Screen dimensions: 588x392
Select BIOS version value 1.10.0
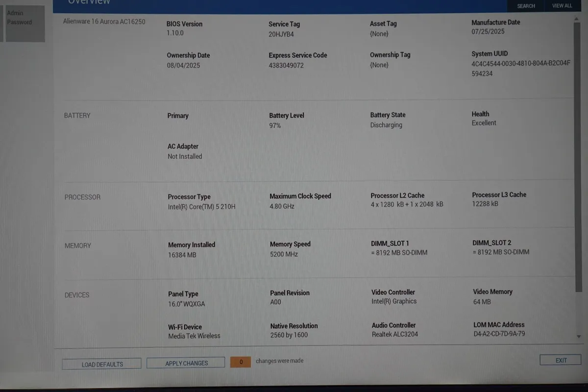(175, 33)
